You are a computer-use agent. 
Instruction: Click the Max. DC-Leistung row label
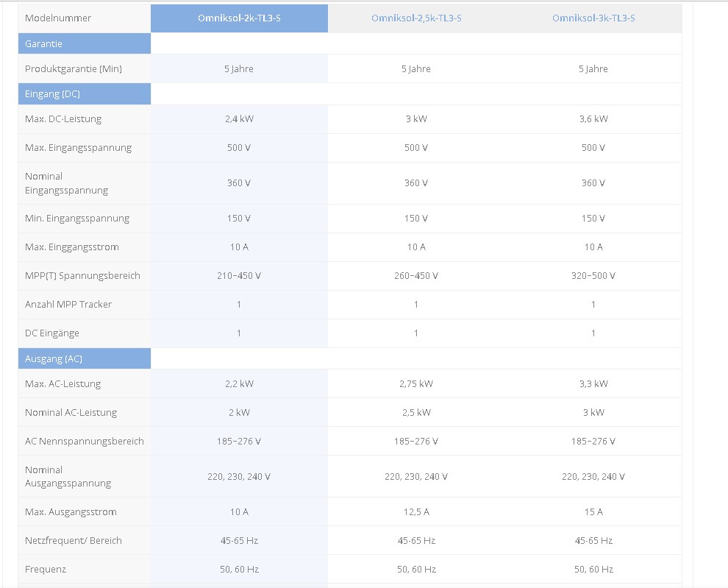point(63,119)
